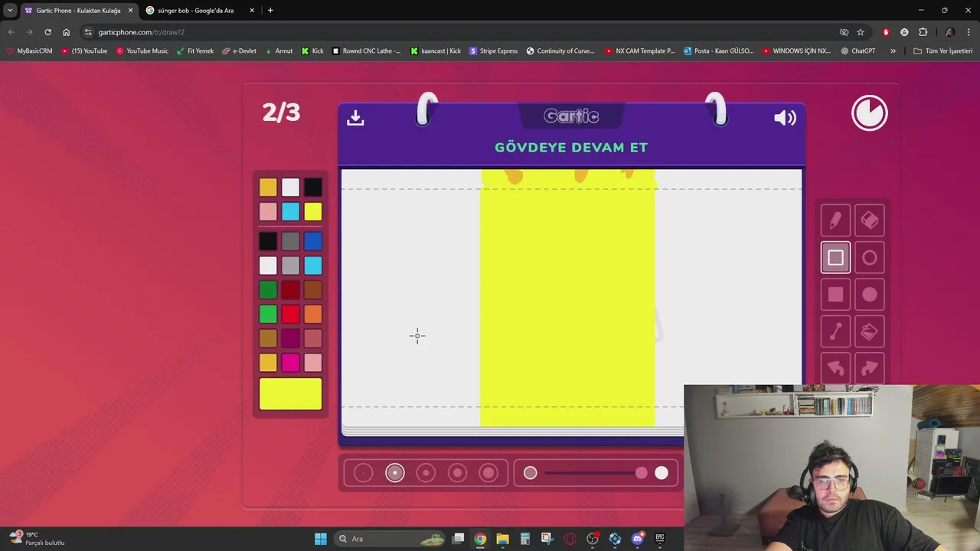The width and height of the screenshot is (980, 551).
Task: Undo the last drawing stroke
Action: coord(835,368)
